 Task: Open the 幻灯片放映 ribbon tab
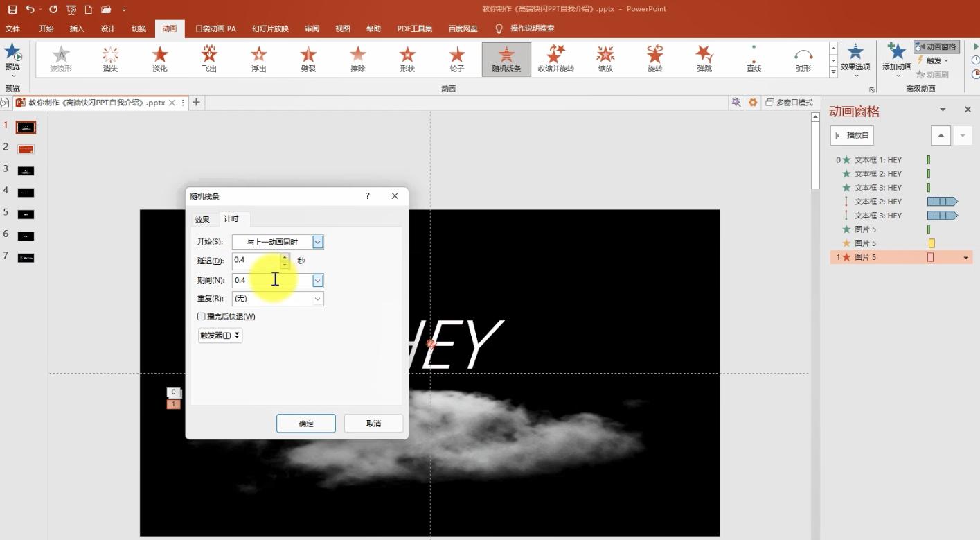pyautogui.click(x=270, y=28)
